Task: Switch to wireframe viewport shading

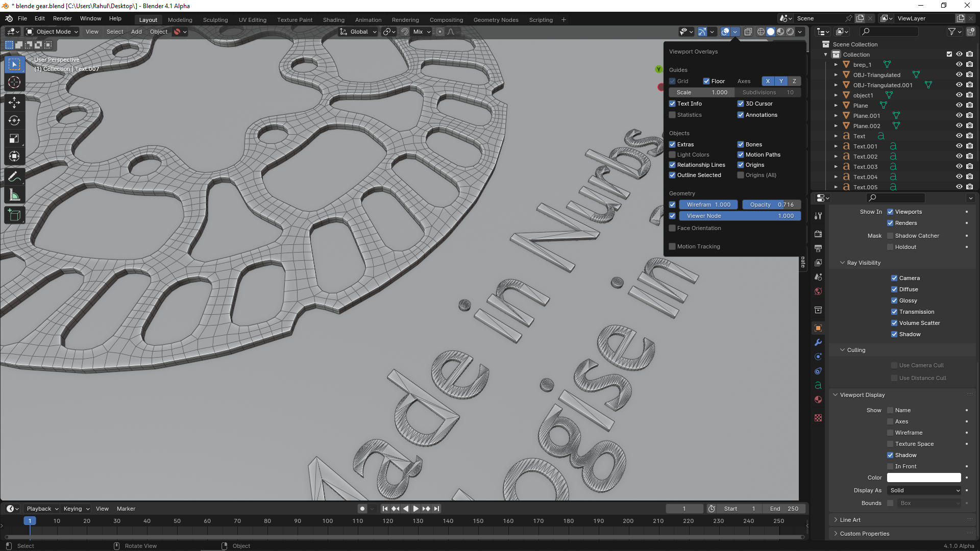Action: 761,32
